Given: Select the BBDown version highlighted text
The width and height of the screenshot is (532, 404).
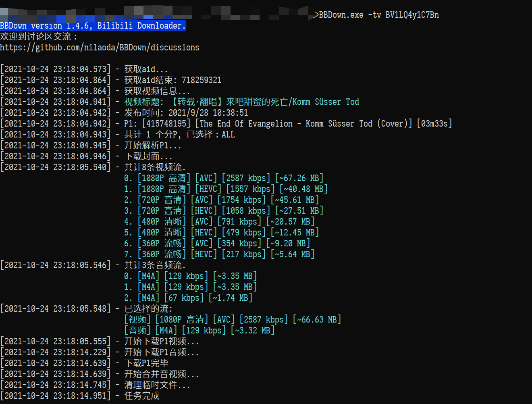Looking at the screenshot, I should [x=93, y=25].
